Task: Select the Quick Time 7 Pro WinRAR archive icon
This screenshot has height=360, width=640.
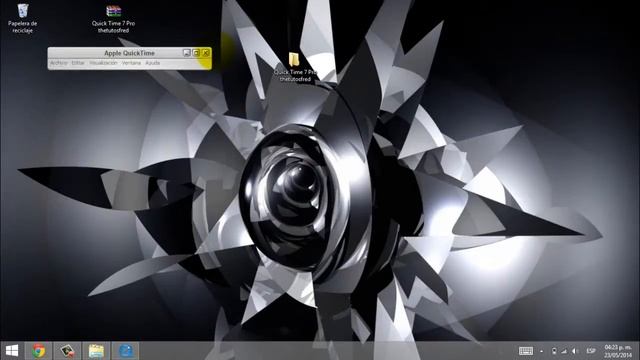Action: 113,18
